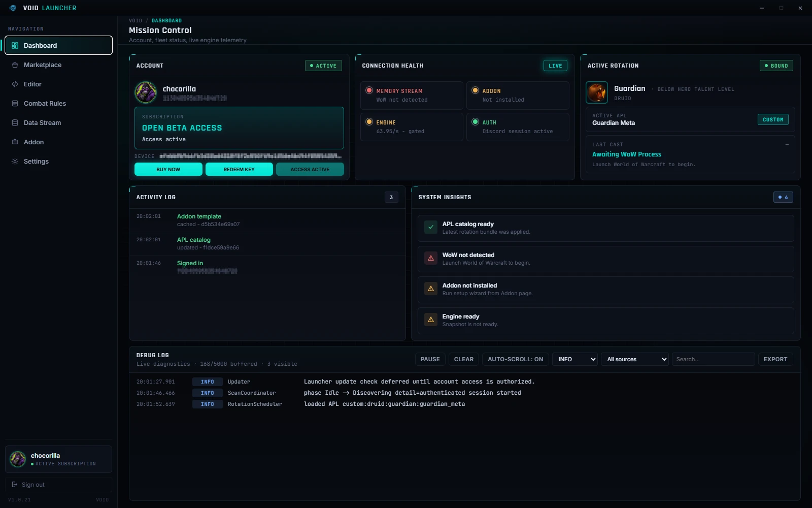
Task: Click the v1.0.21 version label
Action: (x=19, y=500)
